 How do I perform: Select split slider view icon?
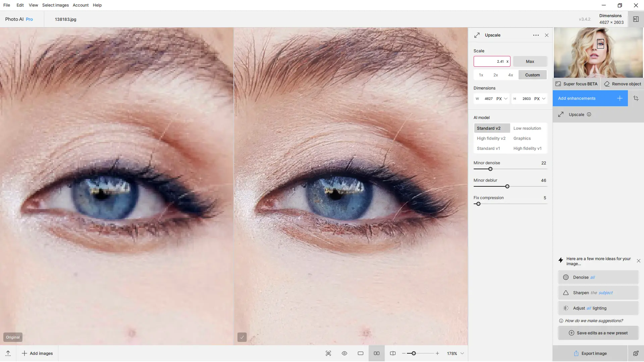pyautogui.click(x=392, y=353)
